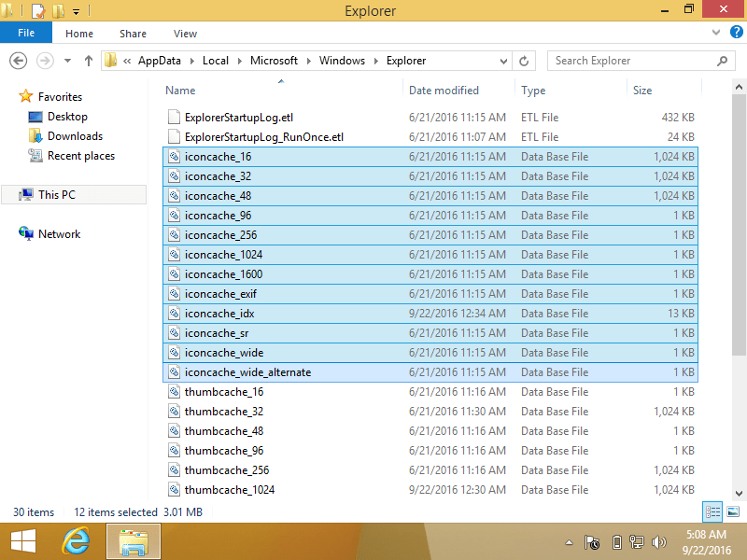The width and height of the screenshot is (747, 560).
Task: Check battery status in the system tray
Action: pos(615,541)
